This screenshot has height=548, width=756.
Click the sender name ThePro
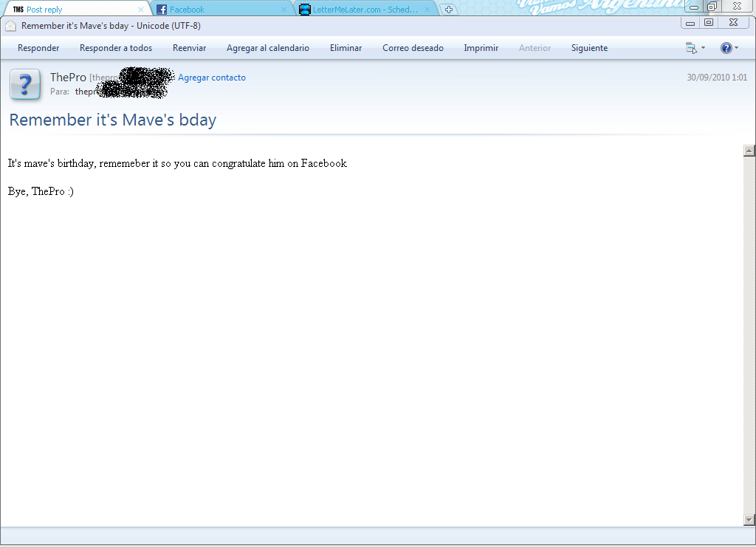[68, 78]
